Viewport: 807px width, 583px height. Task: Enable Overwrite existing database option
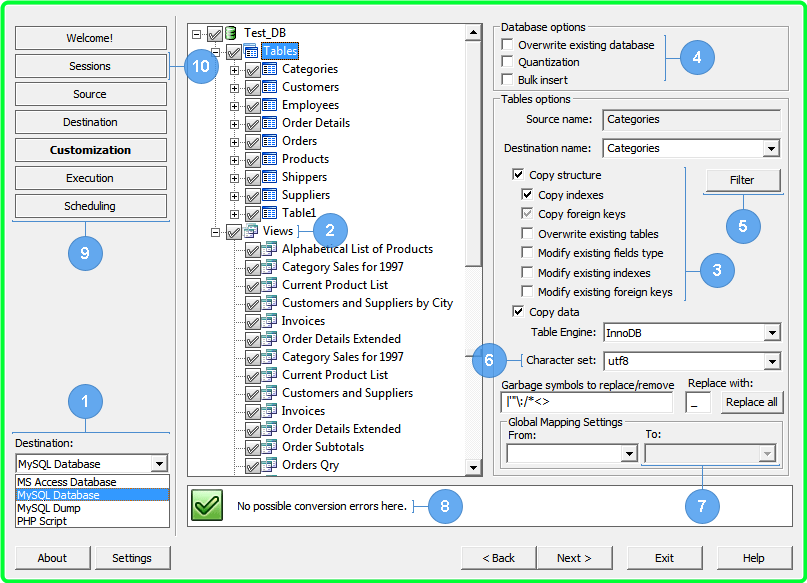[x=508, y=45]
